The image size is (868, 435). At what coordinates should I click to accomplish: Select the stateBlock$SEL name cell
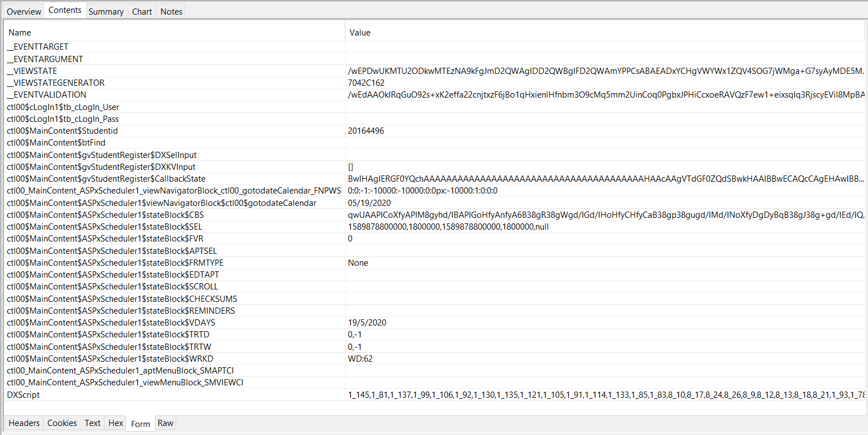175,227
